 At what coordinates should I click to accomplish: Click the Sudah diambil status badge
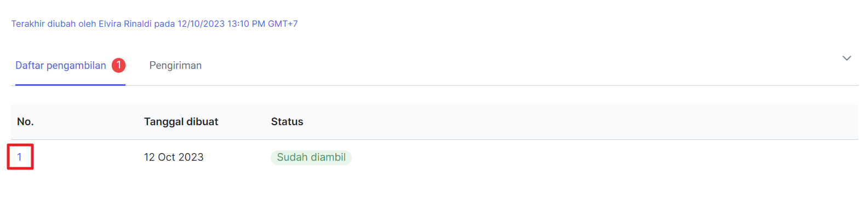click(x=311, y=157)
